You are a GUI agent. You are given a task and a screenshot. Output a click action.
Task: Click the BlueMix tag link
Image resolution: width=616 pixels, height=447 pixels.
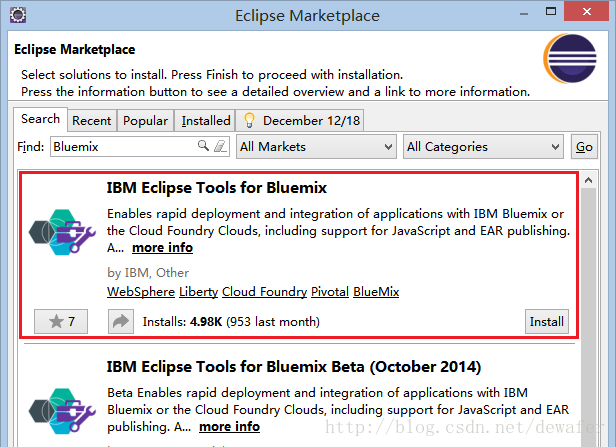click(376, 292)
